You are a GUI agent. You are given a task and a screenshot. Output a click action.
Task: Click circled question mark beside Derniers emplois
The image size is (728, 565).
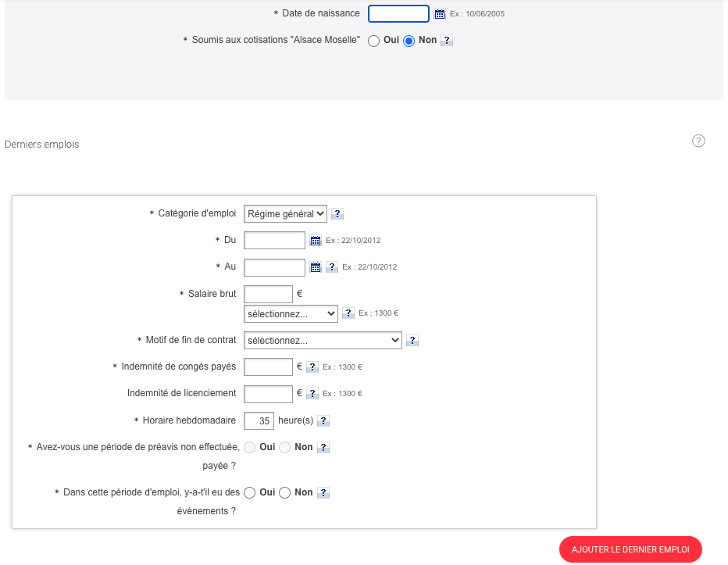(699, 141)
